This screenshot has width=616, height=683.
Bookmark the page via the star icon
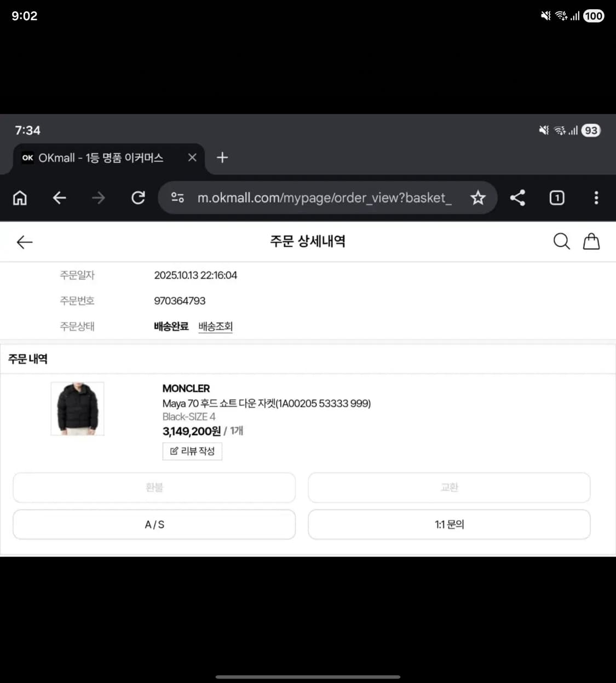(x=477, y=198)
